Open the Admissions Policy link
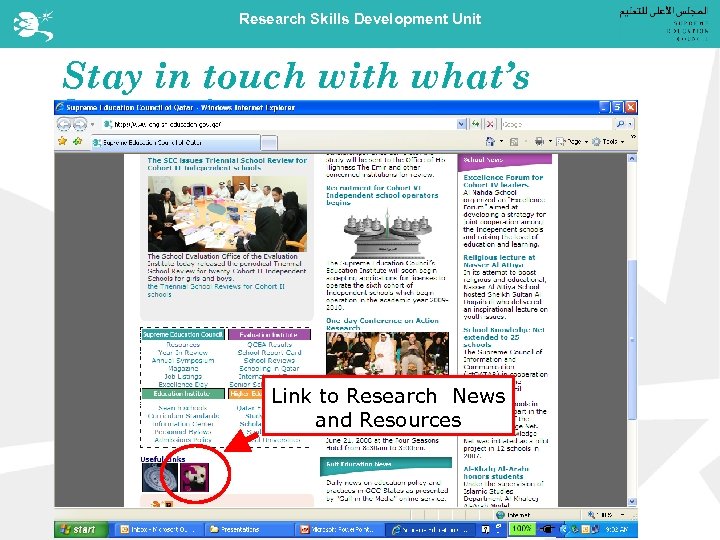720x540 pixels. coord(183,440)
